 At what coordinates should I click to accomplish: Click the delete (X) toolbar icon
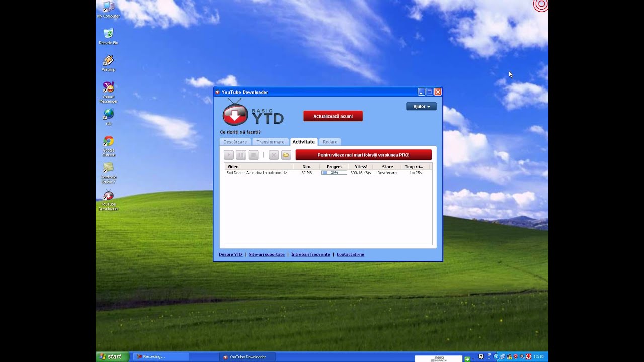(274, 155)
